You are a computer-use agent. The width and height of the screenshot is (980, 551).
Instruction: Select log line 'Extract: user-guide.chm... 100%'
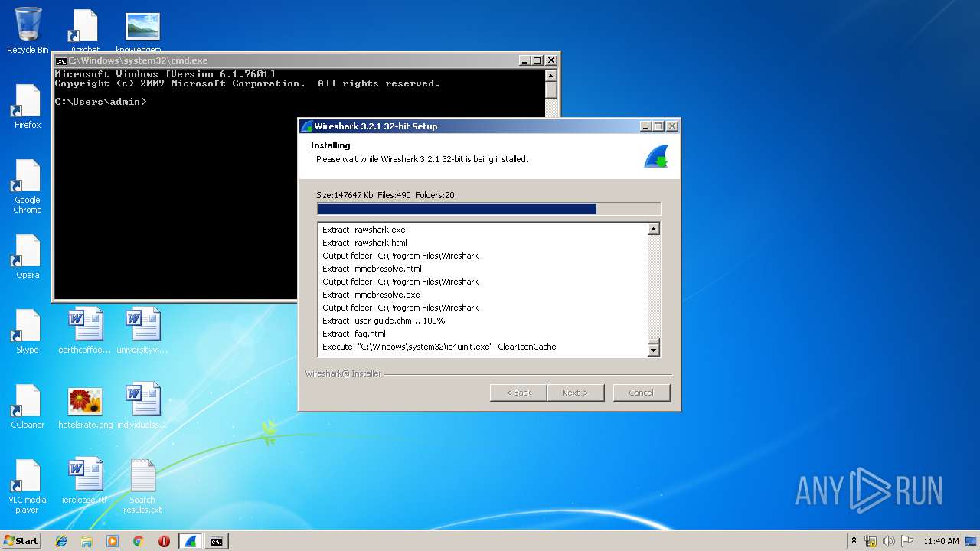(x=384, y=321)
